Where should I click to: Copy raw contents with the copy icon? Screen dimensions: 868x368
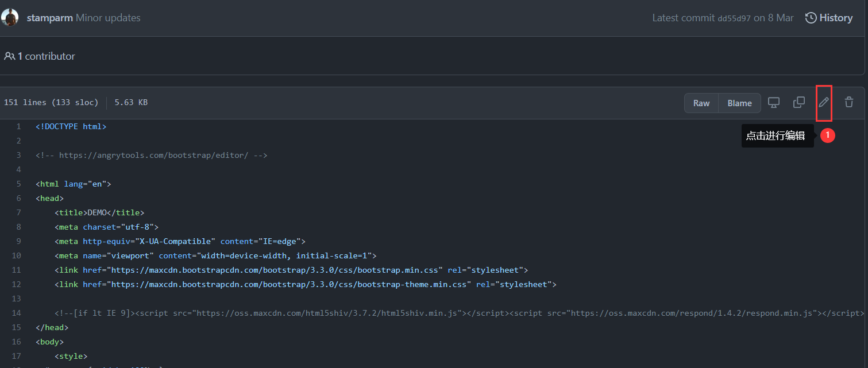799,103
